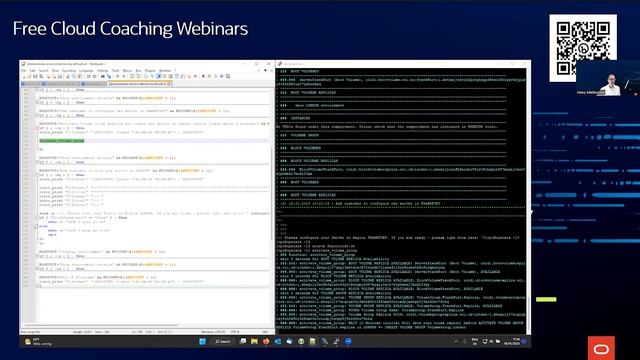Click the Replace toolbar icon
Image resolution: width=640 pixels, height=360 pixels.
(x=109, y=76)
